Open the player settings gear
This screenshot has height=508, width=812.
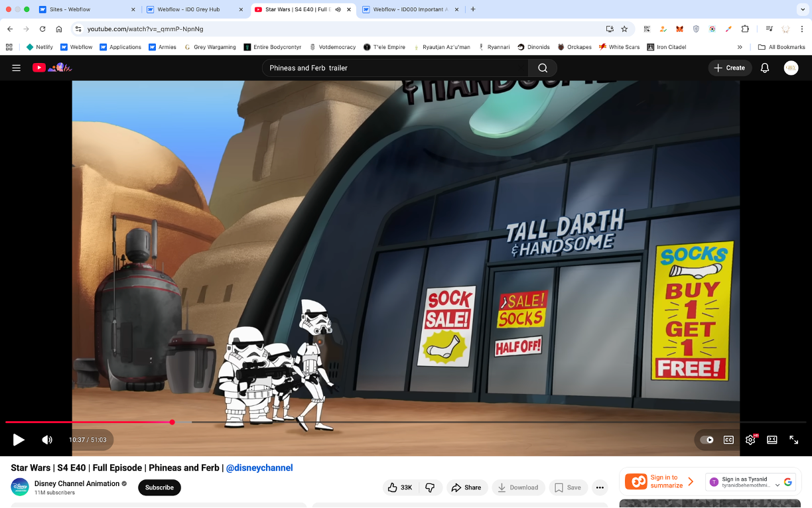pyautogui.click(x=751, y=440)
